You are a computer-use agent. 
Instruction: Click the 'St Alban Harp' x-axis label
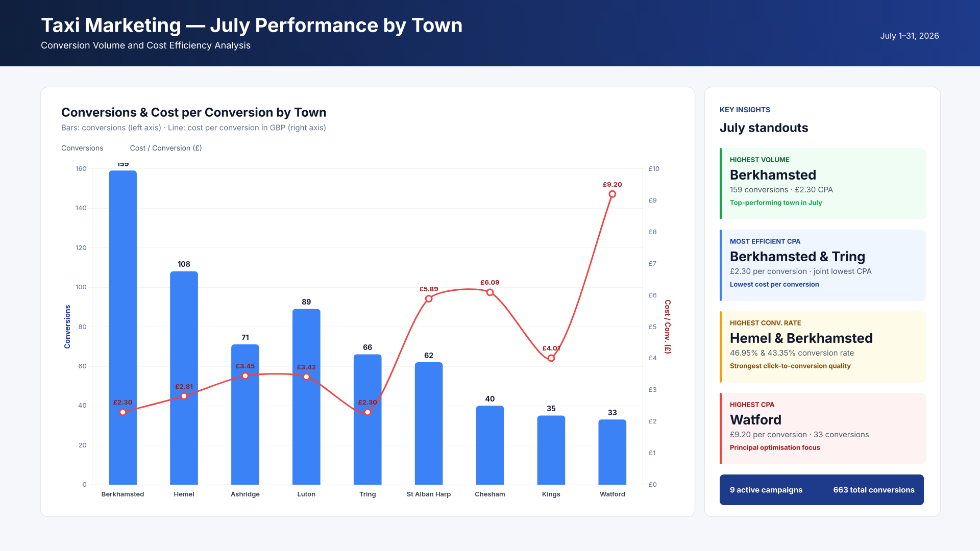pos(429,494)
